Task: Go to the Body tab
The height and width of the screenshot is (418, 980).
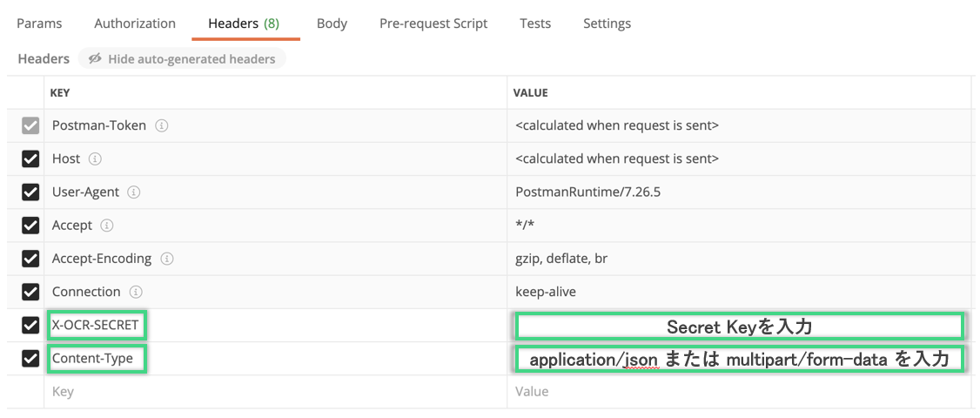Action: coord(332,24)
